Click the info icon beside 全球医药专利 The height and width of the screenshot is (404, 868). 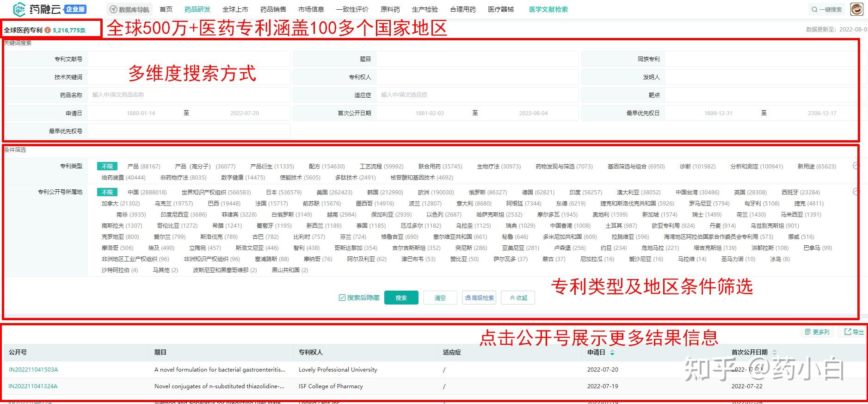(x=48, y=30)
